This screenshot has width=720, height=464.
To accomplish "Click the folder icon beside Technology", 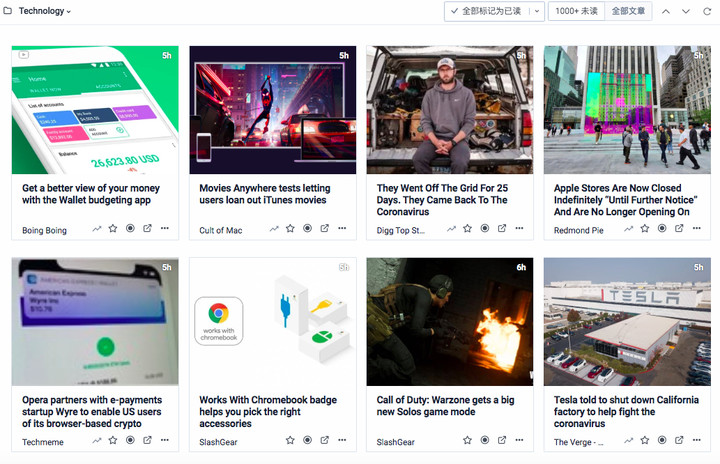I will coord(8,10).
